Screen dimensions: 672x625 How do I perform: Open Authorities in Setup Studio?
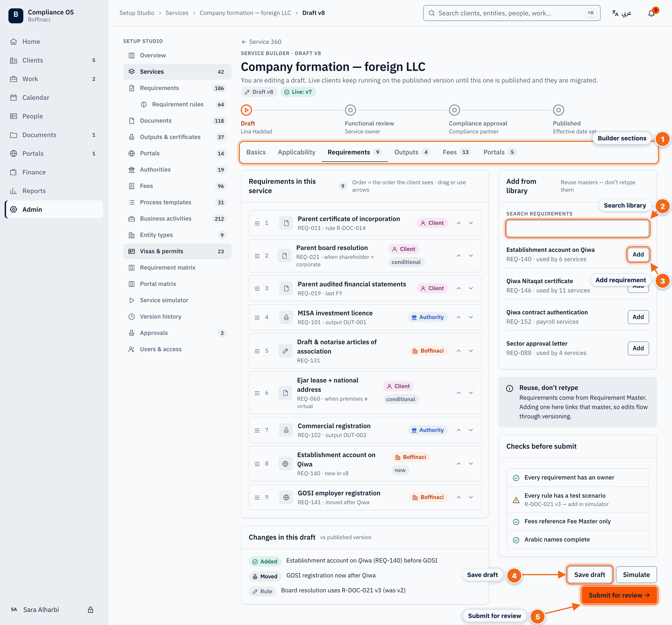point(177,170)
